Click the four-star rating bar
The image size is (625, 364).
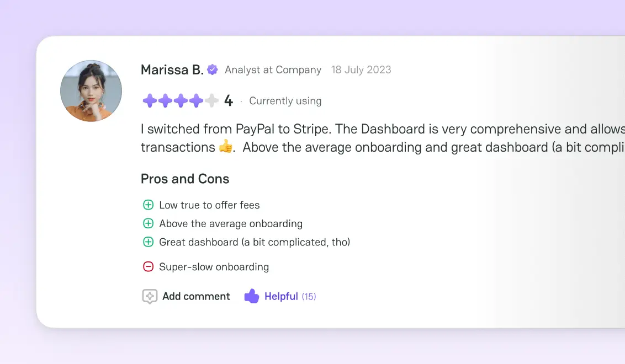179,100
